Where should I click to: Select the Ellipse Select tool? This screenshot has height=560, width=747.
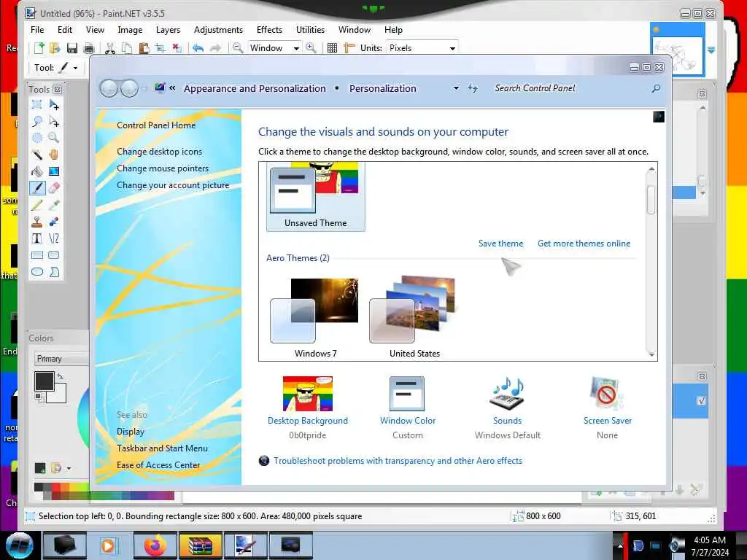[37, 138]
